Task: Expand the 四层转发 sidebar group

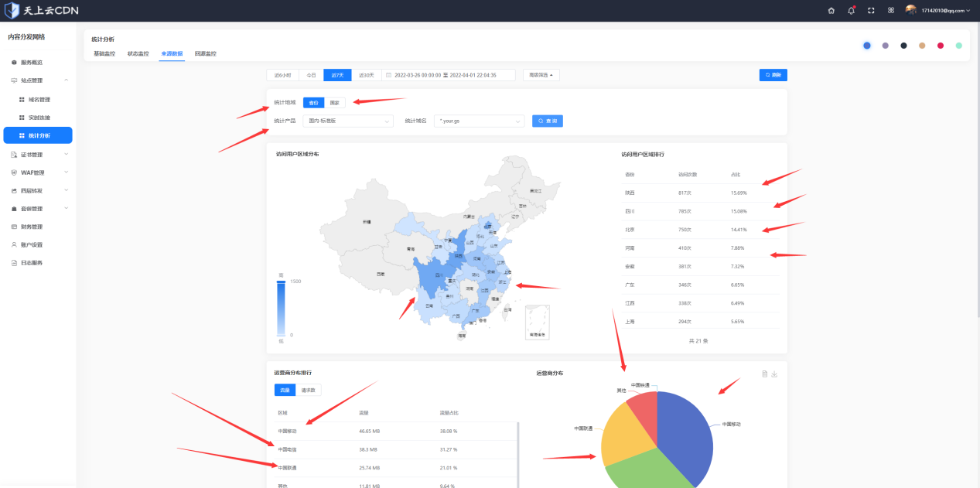Action: [x=66, y=190]
